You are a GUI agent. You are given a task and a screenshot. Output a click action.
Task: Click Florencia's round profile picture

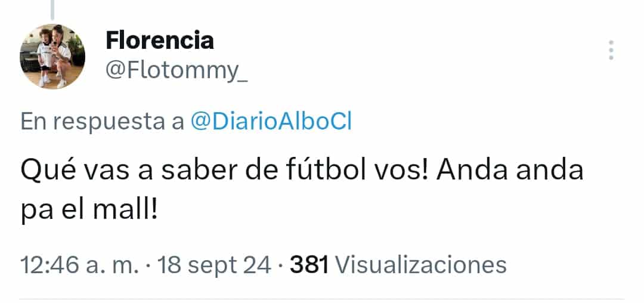point(52,57)
